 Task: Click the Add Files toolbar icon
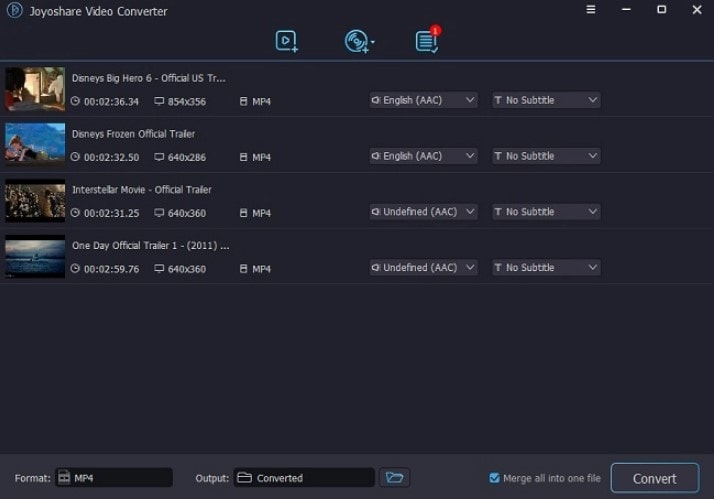pyautogui.click(x=287, y=41)
